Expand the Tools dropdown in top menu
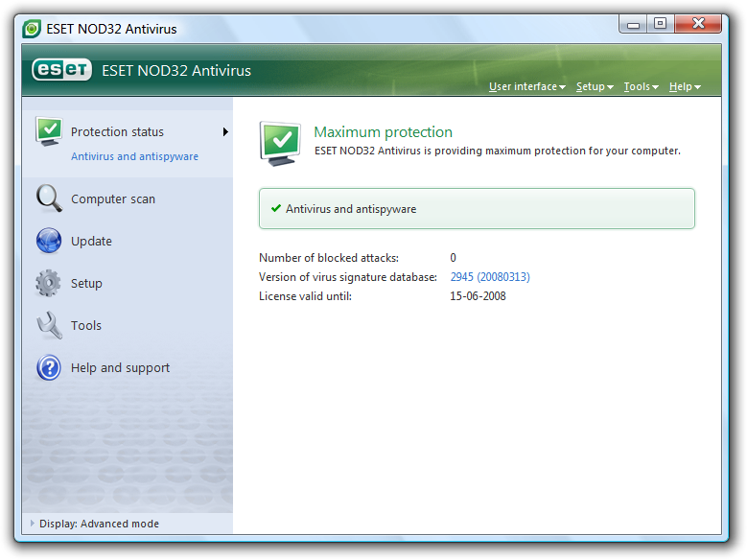The width and height of the screenshot is (747, 560). (x=641, y=87)
